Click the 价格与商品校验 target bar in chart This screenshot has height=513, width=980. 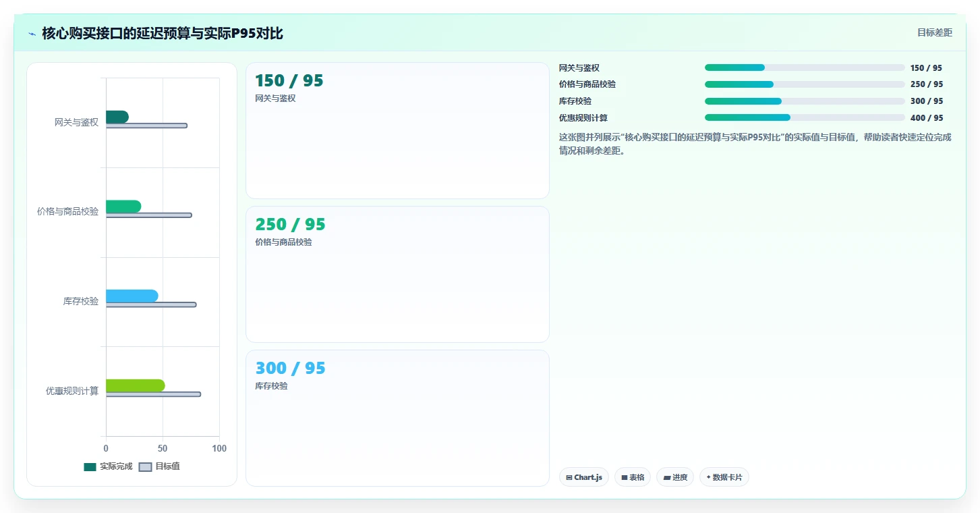point(148,215)
